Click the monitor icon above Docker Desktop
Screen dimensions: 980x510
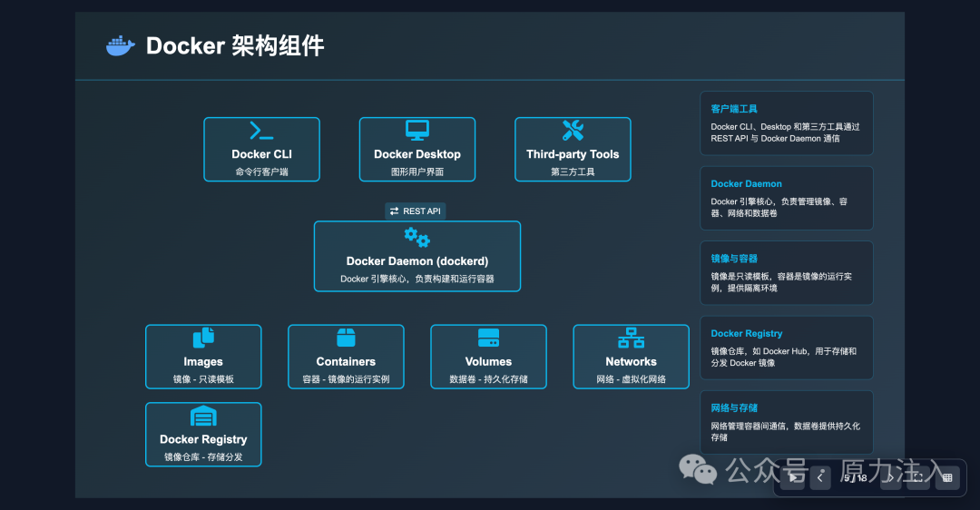point(416,130)
